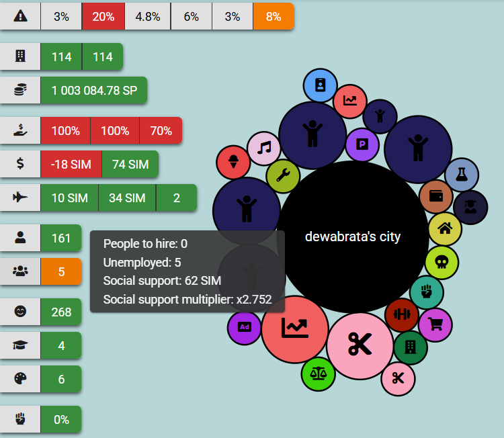Open the dark graduate student circle

coord(470,208)
